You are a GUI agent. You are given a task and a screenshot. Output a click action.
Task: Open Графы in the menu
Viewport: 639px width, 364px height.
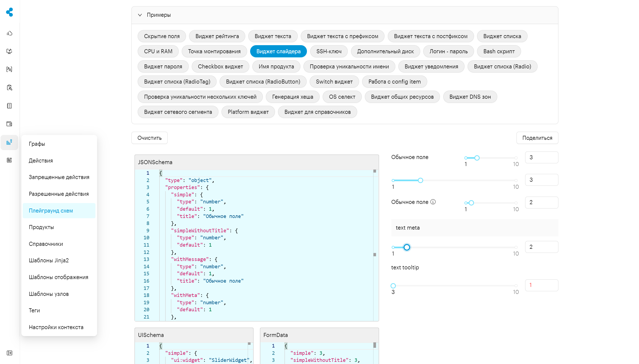click(x=59, y=144)
